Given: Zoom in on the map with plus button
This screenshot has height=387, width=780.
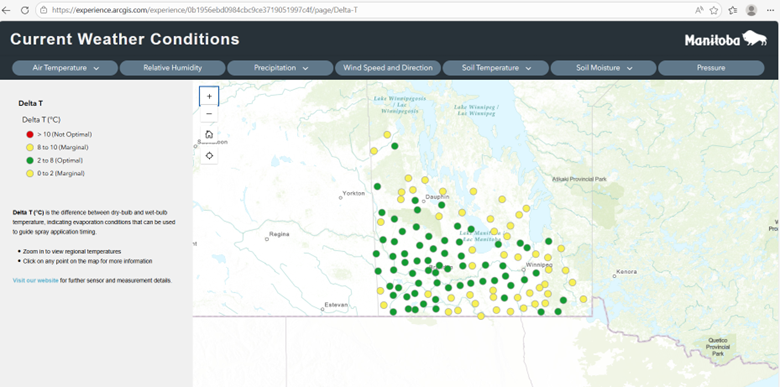Looking at the screenshot, I should point(209,96).
